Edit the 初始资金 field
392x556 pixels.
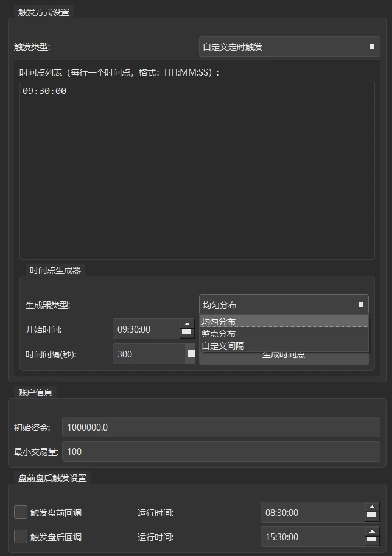click(x=221, y=428)
